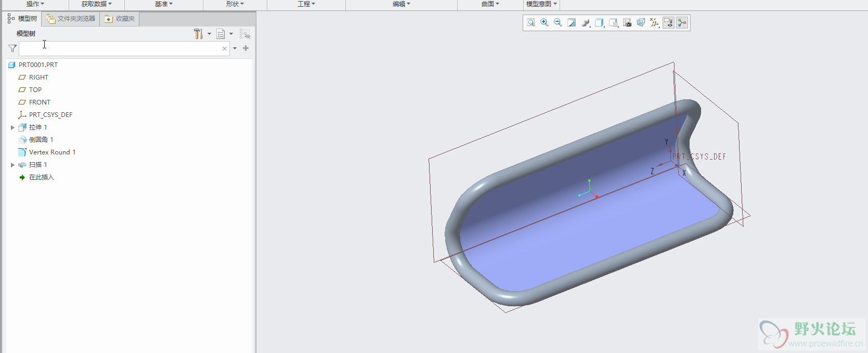Click the Zoom Out magnifier icon
This screenshot has height=353, width=868.
point(558,23)
